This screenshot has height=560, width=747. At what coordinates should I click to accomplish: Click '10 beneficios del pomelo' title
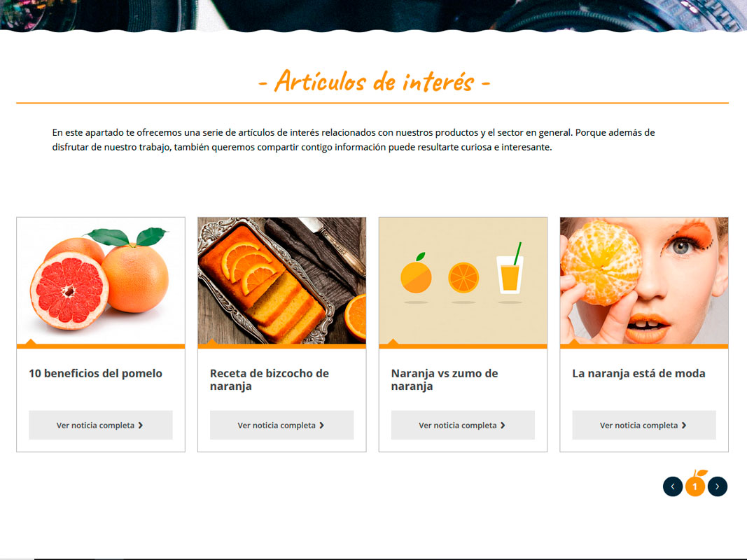pyautogui.click(x=95, y=373)
